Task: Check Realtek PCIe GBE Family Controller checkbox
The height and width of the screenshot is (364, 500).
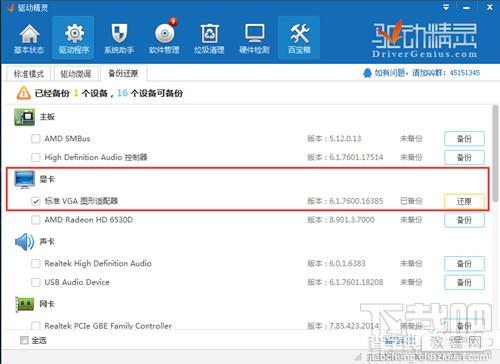Action: (x=36, y=325)
